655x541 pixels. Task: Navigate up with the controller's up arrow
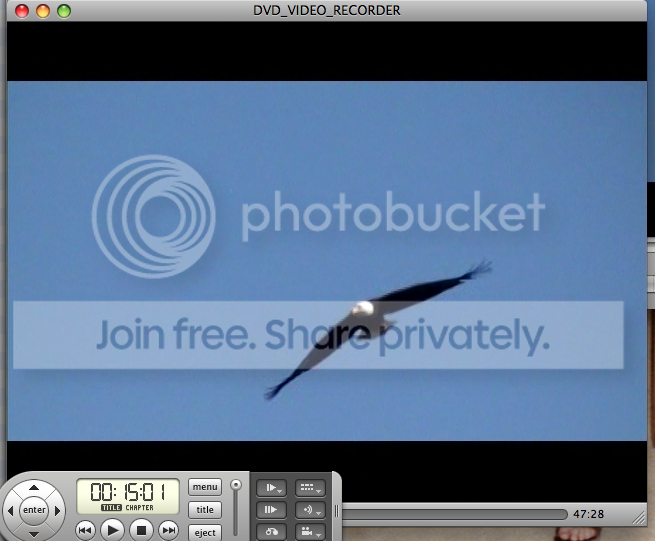click(34, 488)
